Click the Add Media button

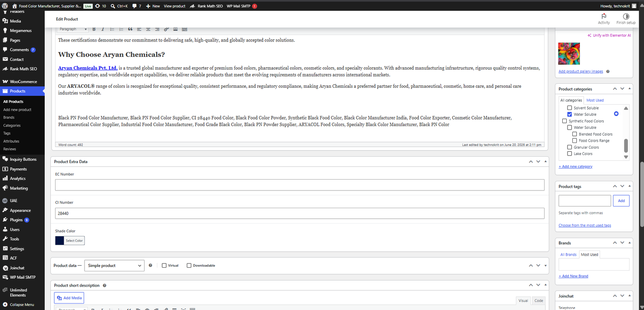click(x=69, y=298)
